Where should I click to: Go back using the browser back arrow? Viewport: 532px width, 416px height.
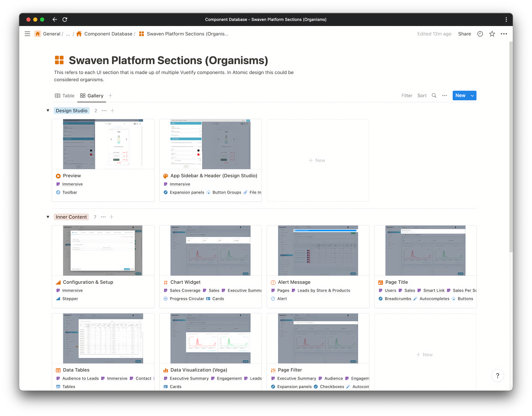(55, 20)
